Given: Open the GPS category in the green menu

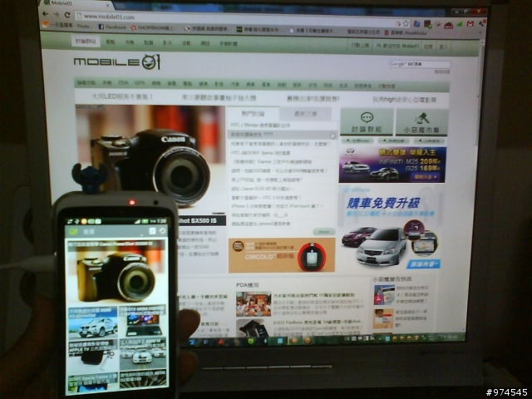Looking at the screenshot, I should (140, 83).
